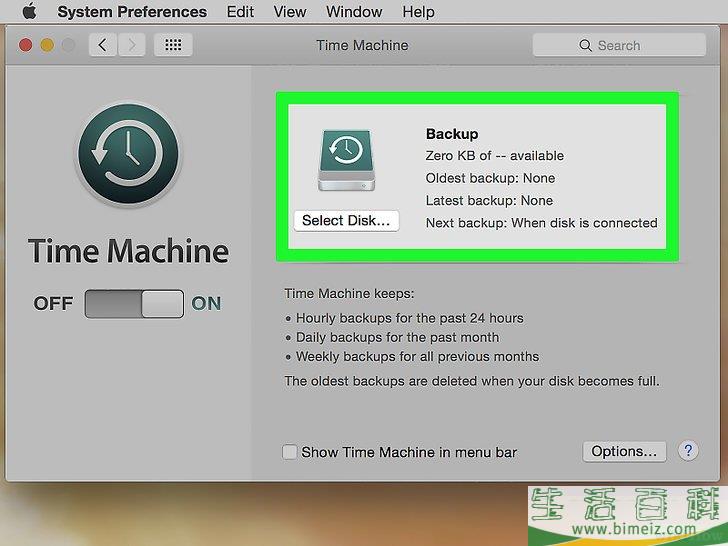Open the View menu
The height and width of the screenshot is (546, 728).
click(x=290, y=12)
